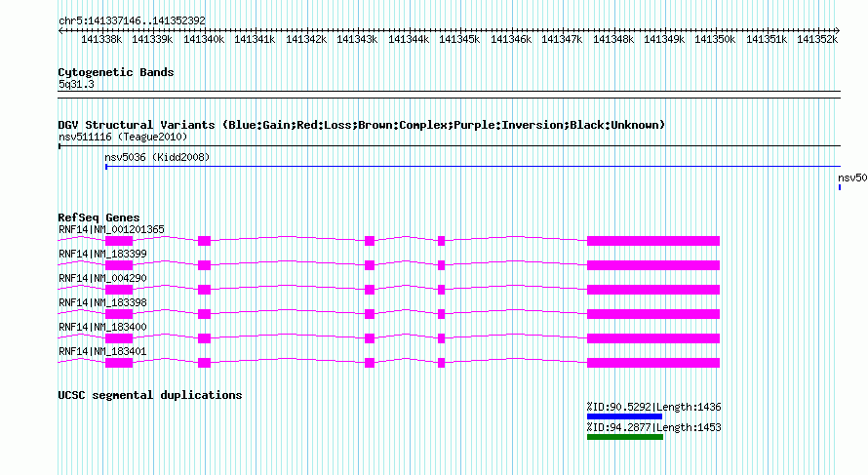This screenshot has height=475, width=868.
Task: Click the 141345k ruler position label
Action: click(459, 39)
